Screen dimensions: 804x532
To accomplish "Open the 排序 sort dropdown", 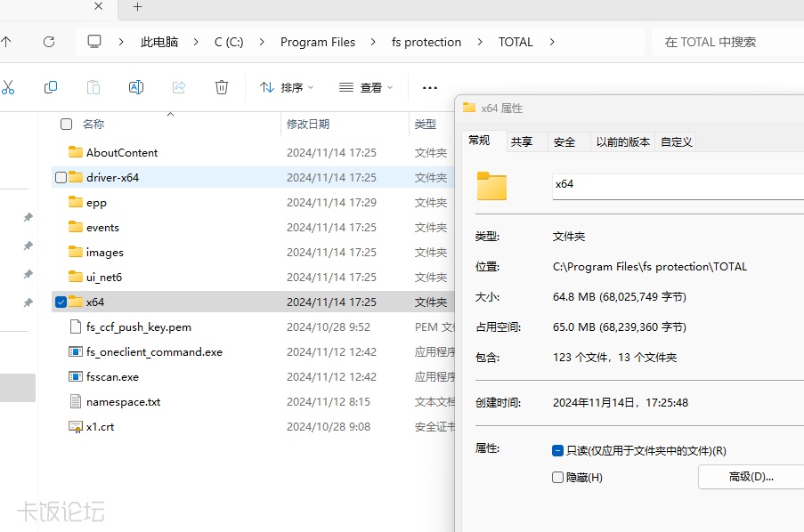I will [x=287, y=88].
